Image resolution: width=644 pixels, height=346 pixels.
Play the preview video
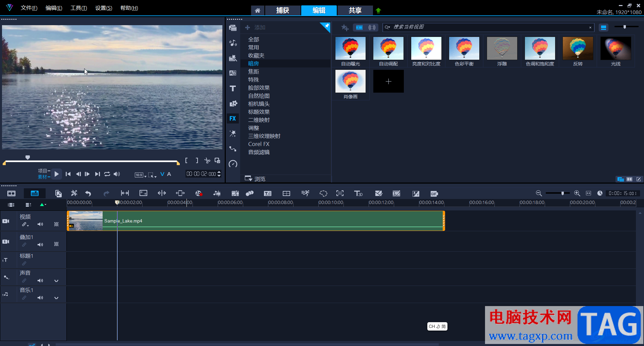(x=57, y=174)
